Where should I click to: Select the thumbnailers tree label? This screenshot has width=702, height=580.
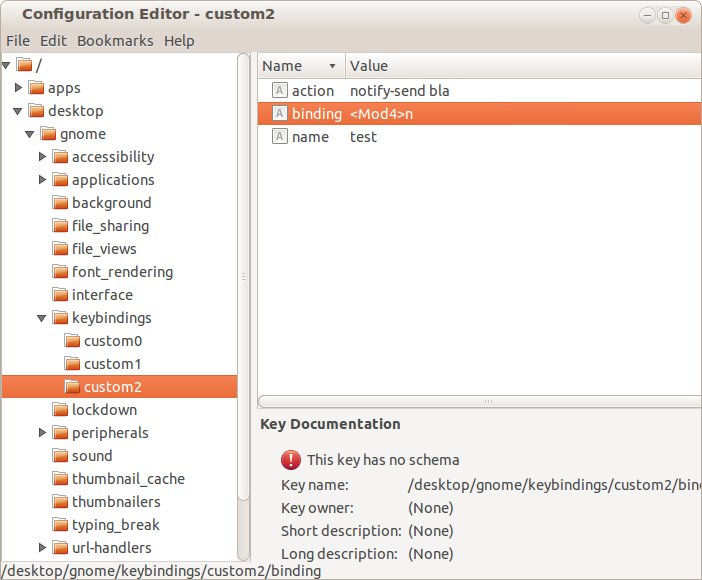click(116, 502)
